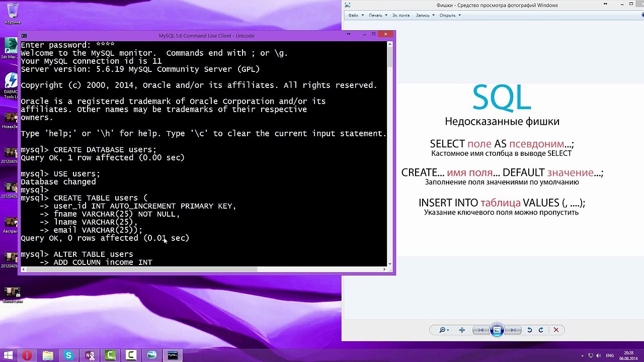Open the taskbar clock showing 20:28

[x=628, y=355]
